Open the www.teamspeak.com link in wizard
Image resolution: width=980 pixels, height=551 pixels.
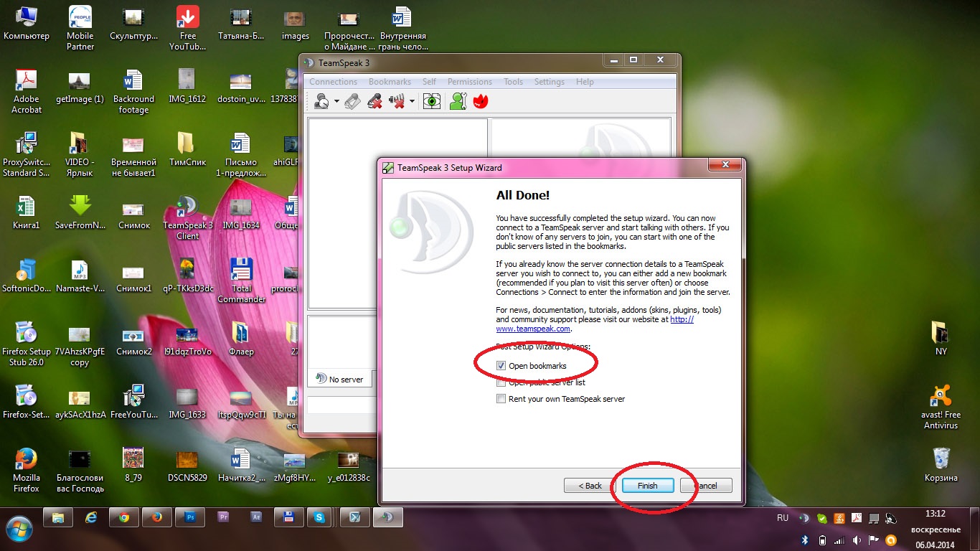533,329
